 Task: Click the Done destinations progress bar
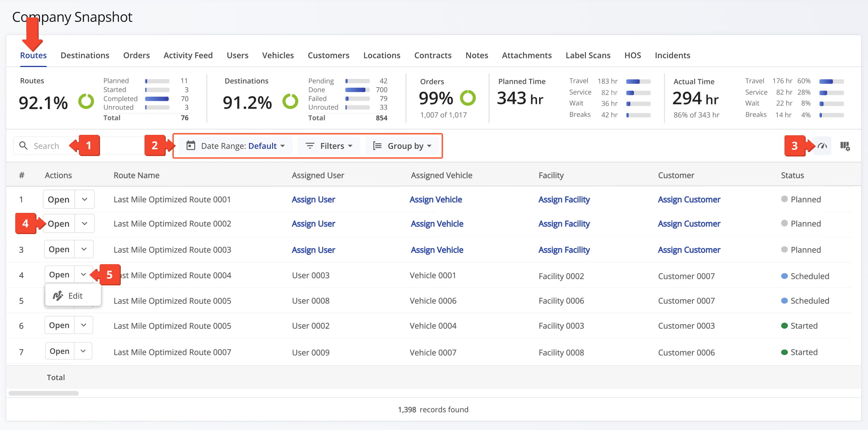tap(358, 89)
